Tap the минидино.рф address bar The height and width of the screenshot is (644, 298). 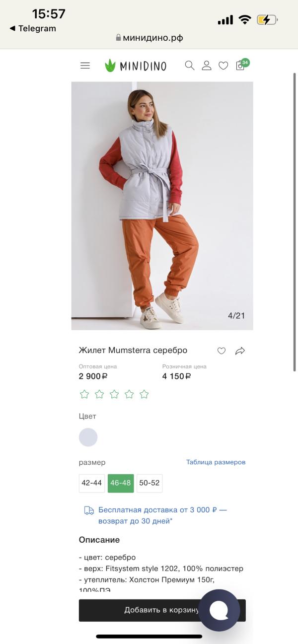[149, 37]
